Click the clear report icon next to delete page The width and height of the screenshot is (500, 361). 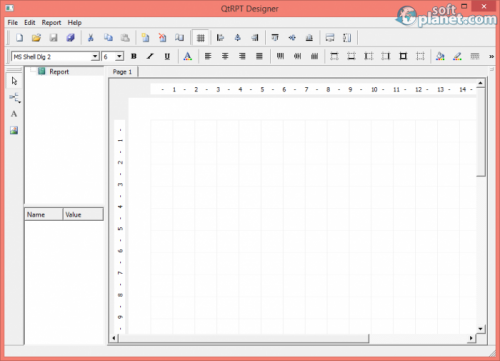click(x=179, y=38)
